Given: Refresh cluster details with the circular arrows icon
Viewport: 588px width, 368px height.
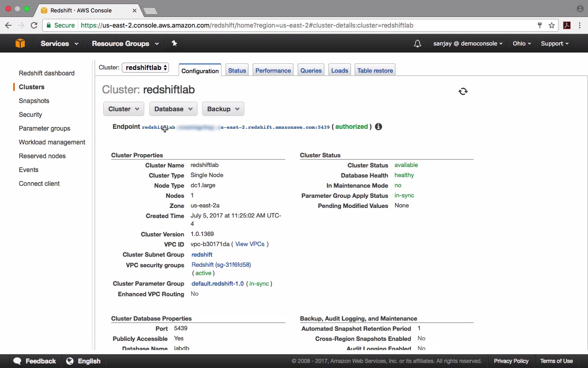Looking at the screenshot, I should 463,92.
